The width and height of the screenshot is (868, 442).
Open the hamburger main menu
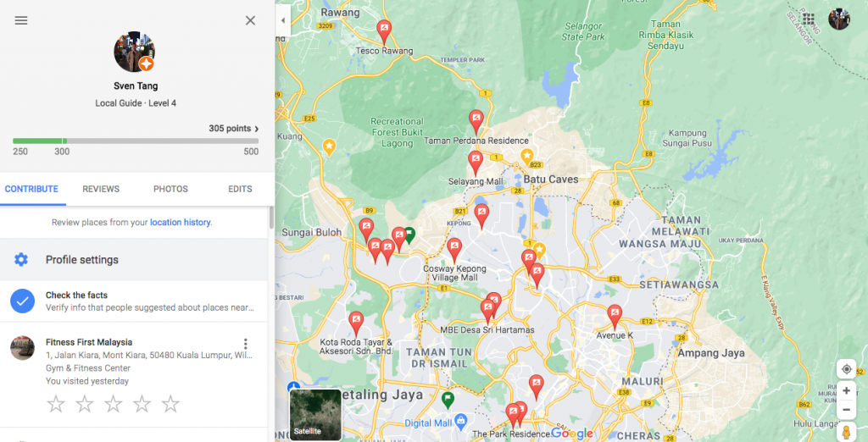click(x=21, y=20)
